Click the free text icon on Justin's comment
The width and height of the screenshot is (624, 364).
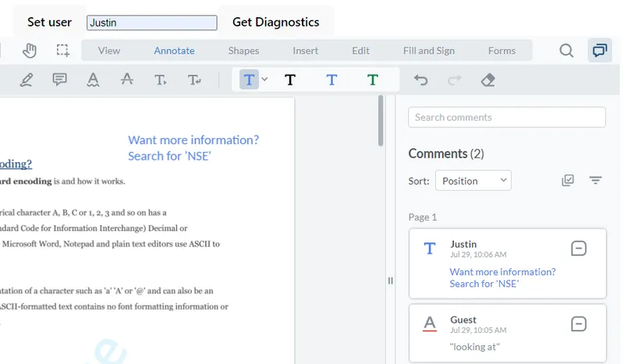430,249
